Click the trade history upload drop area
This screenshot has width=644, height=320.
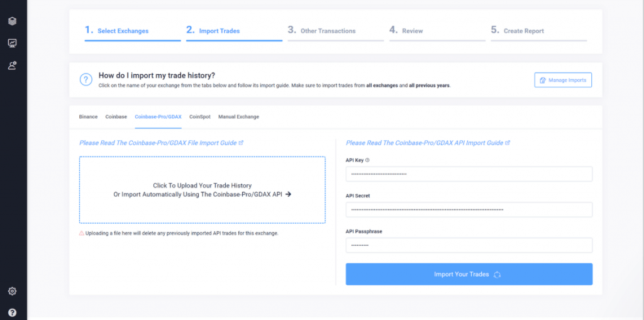tap(203, 190)
